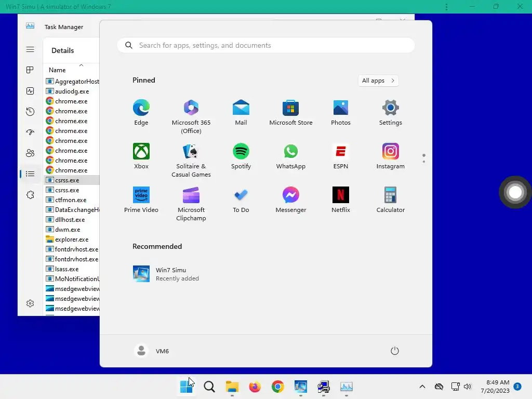Launch the Xbox app
Image resolution: width=532 pixels, height=399 pixels.
click(141, 156)
